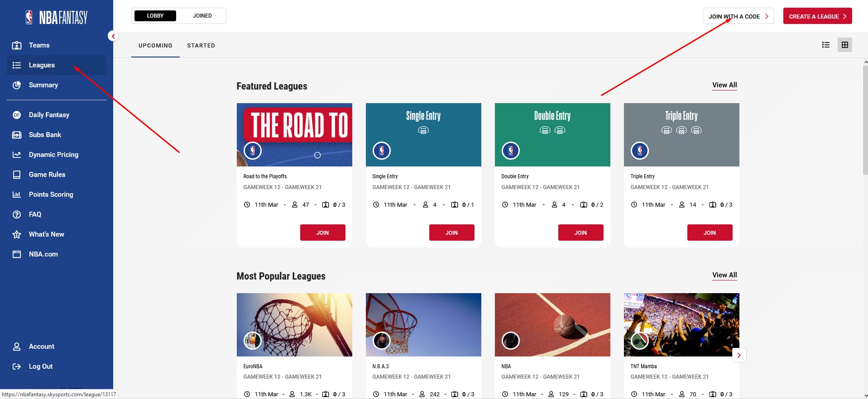Click NBA logo badge on Road to Playoffs card

(x=253, y=151)
